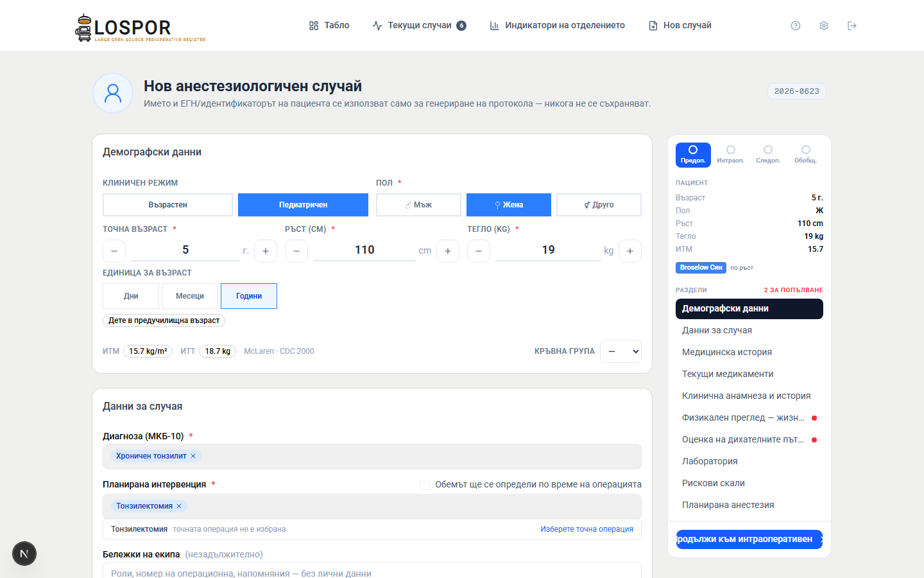Choose Друго as sex

[x=599, y=205]
